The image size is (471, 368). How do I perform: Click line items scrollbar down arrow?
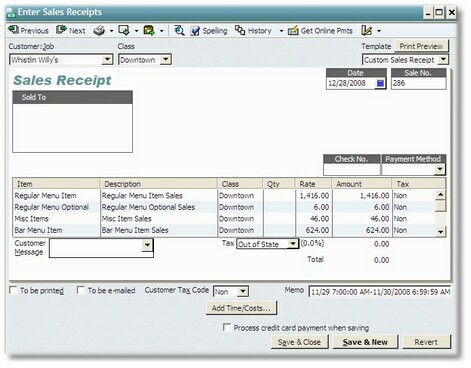pos(441,232)
